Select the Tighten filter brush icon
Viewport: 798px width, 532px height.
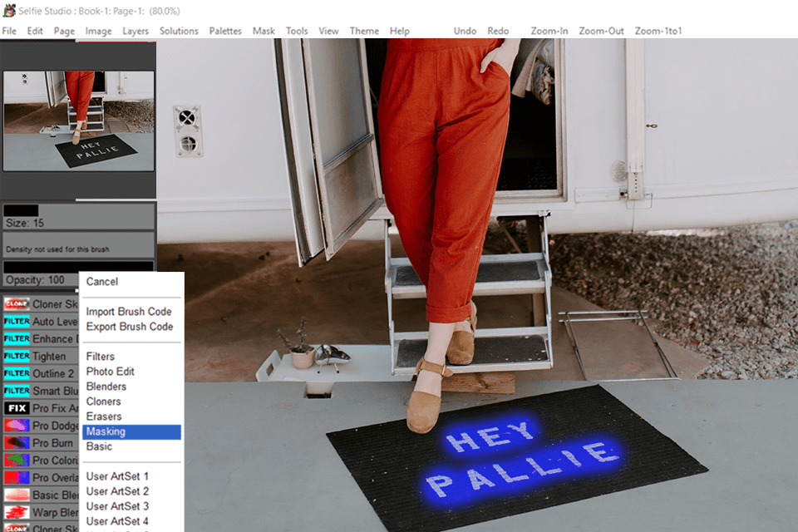tap(17, 356)
